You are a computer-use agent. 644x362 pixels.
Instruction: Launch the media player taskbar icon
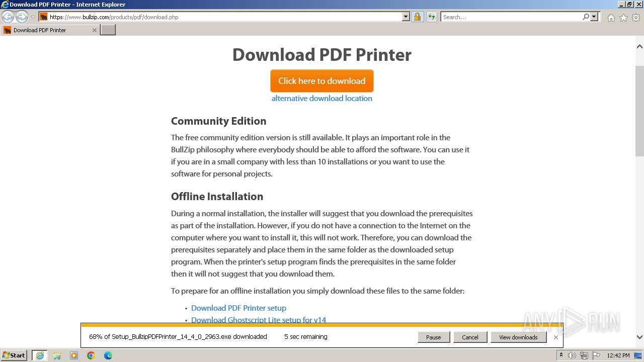74,355
